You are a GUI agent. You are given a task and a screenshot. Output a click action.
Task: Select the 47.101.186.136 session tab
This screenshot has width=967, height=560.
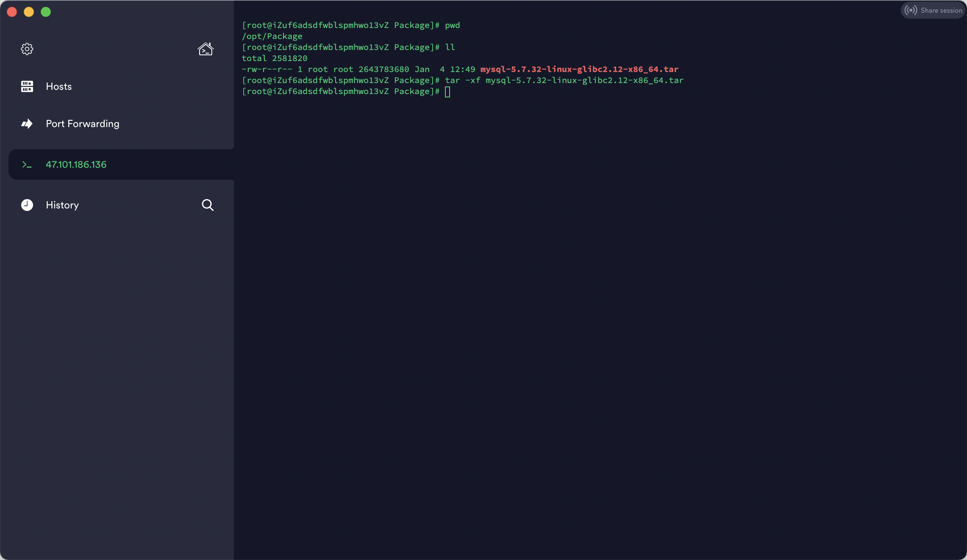121,164
